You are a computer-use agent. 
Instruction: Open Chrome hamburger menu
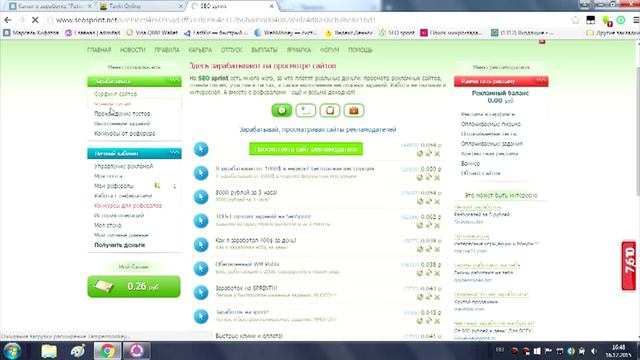(x=636, y=20)
